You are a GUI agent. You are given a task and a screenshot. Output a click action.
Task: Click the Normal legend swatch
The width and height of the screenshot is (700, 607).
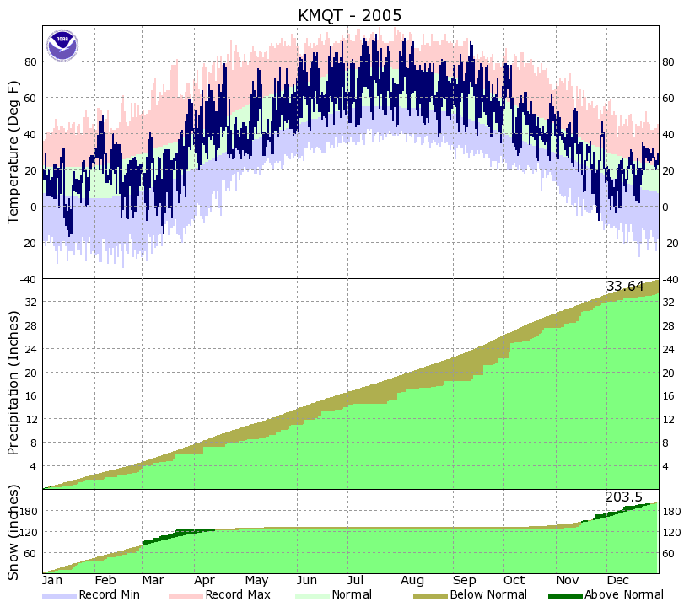[x=312, y=597]
